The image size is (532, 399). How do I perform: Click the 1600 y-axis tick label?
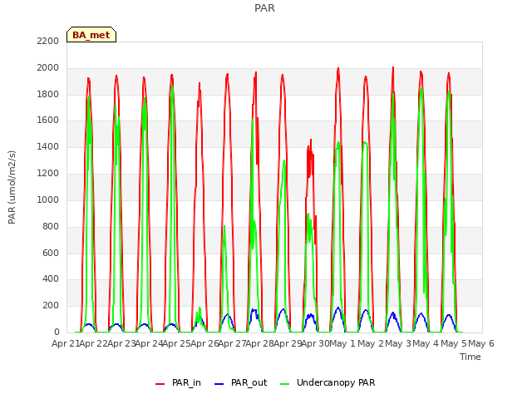(48, 120)
